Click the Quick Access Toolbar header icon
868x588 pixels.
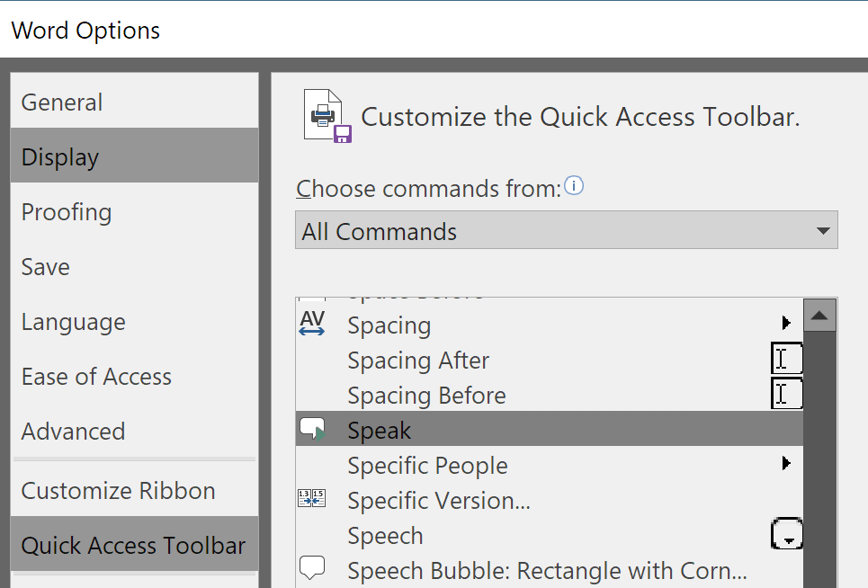pos(327,117)
